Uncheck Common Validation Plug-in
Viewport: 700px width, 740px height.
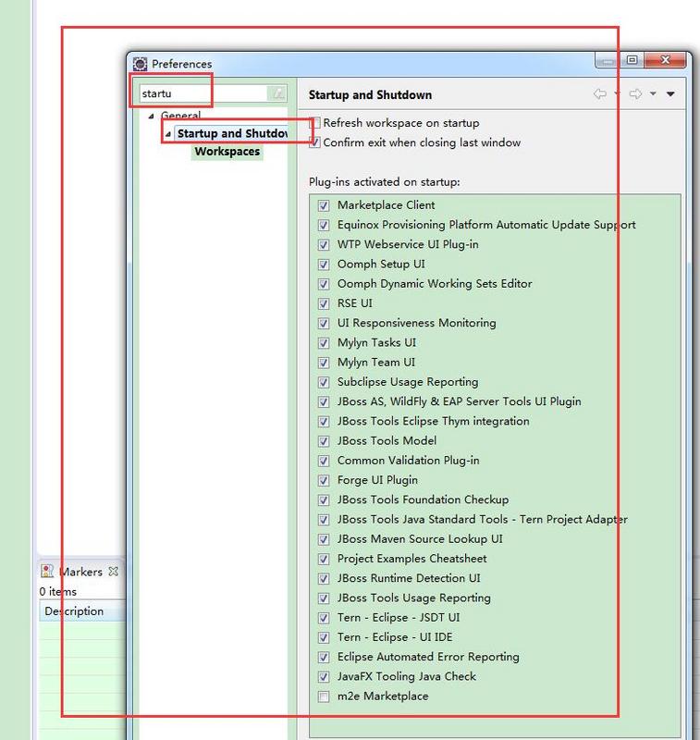(x=324, y=461)
